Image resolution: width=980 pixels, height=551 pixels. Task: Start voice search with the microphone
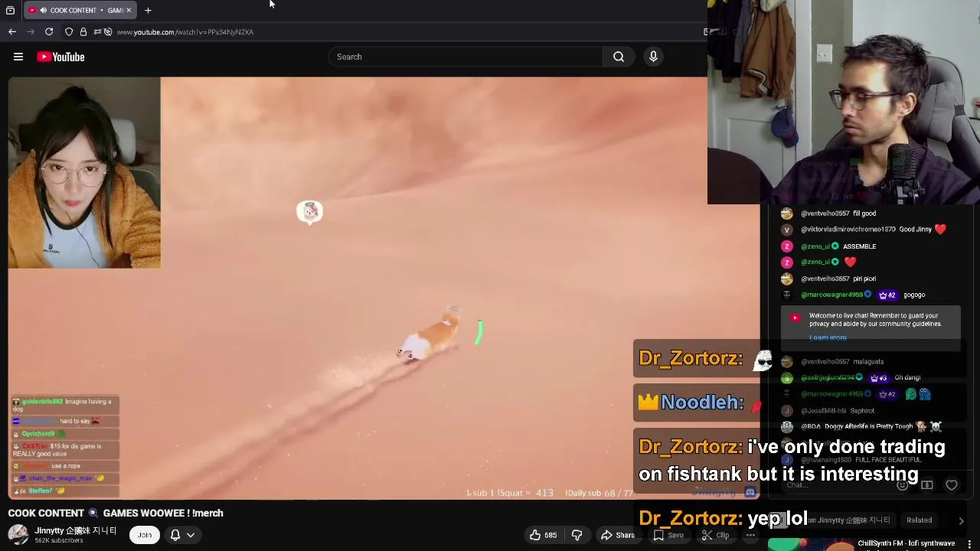(653, 57)
